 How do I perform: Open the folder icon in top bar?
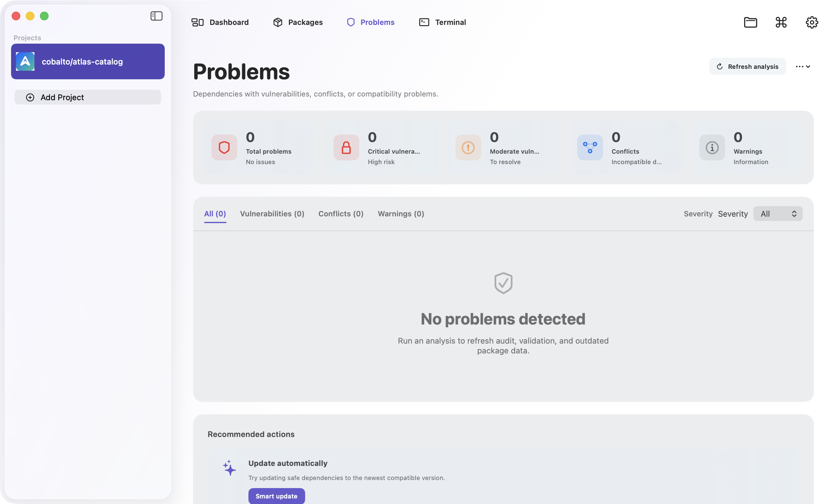(x=750, y=22)
